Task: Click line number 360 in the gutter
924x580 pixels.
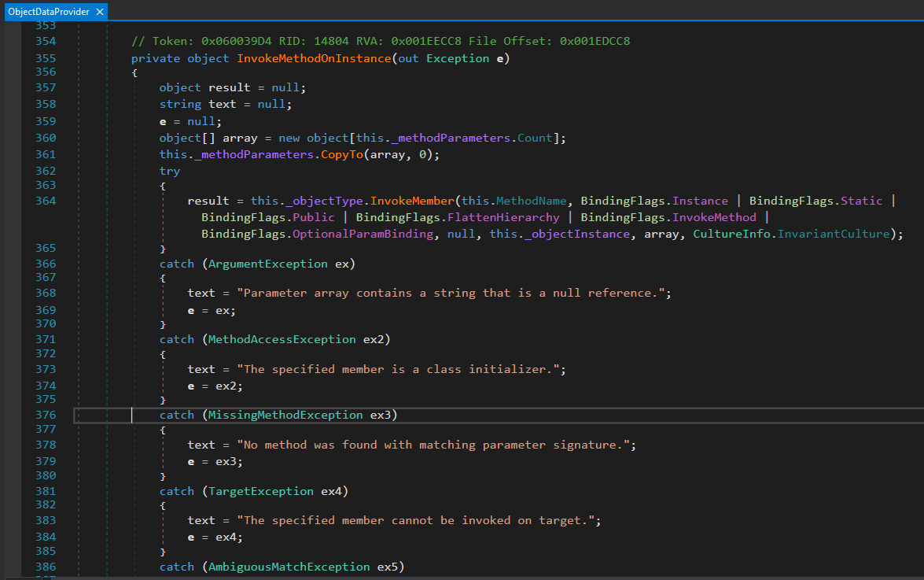Action: (x=46, y=138)
